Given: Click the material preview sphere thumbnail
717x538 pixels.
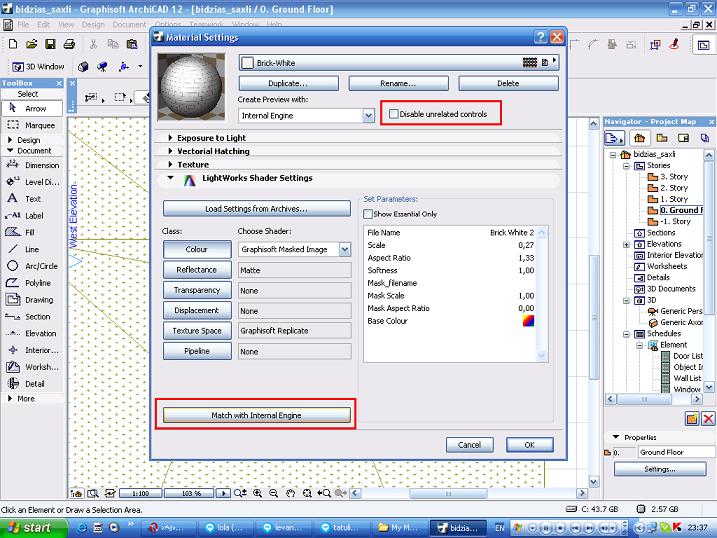Looking at the screenshot, I should point(191,87).
